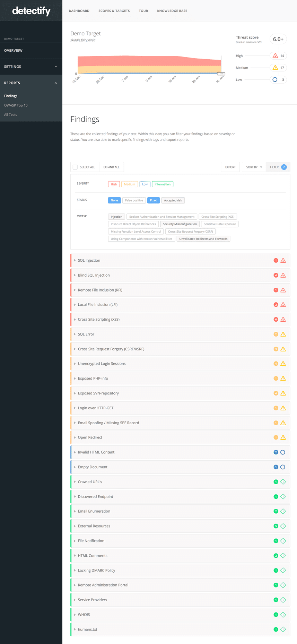297x644 pixels.
Task: Click the detectify logo
Action: click(x=31, y=11)
